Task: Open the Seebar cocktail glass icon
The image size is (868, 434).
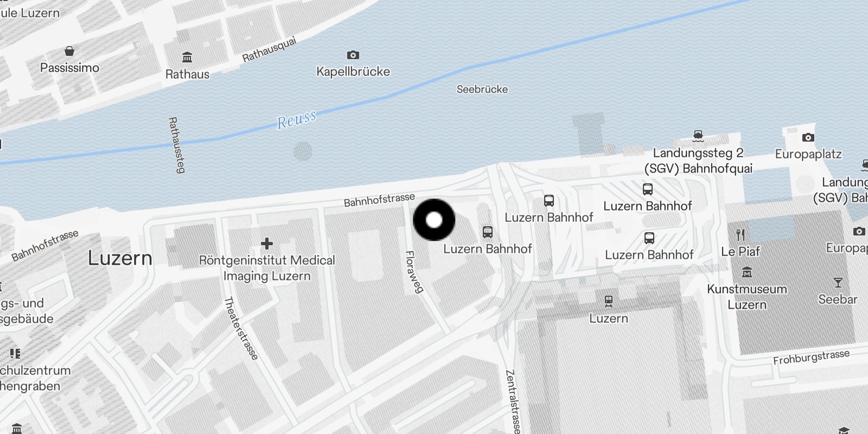Action: [x=838, y=283]
